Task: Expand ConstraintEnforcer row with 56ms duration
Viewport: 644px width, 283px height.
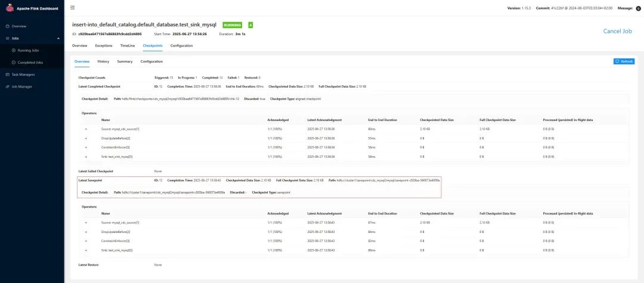Action: (x=86, y=147)
